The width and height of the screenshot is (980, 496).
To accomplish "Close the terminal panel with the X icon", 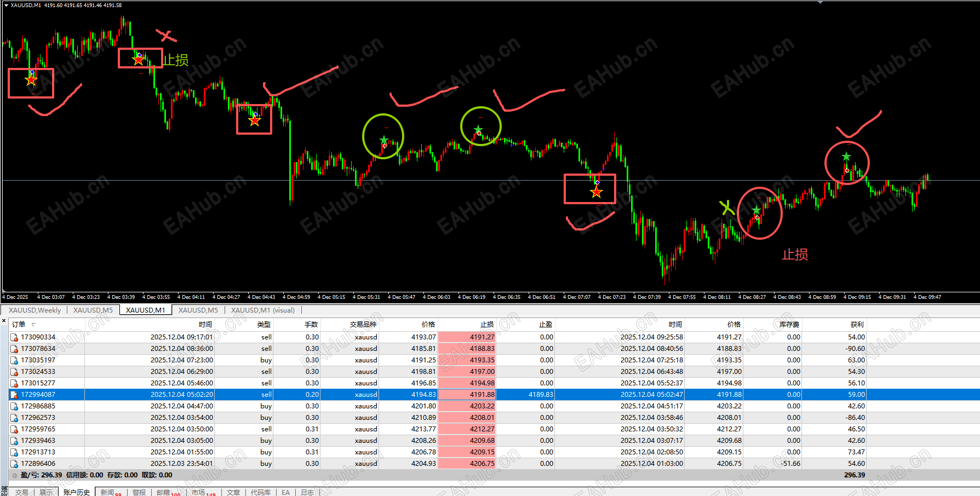I will [x=4, y=320].
